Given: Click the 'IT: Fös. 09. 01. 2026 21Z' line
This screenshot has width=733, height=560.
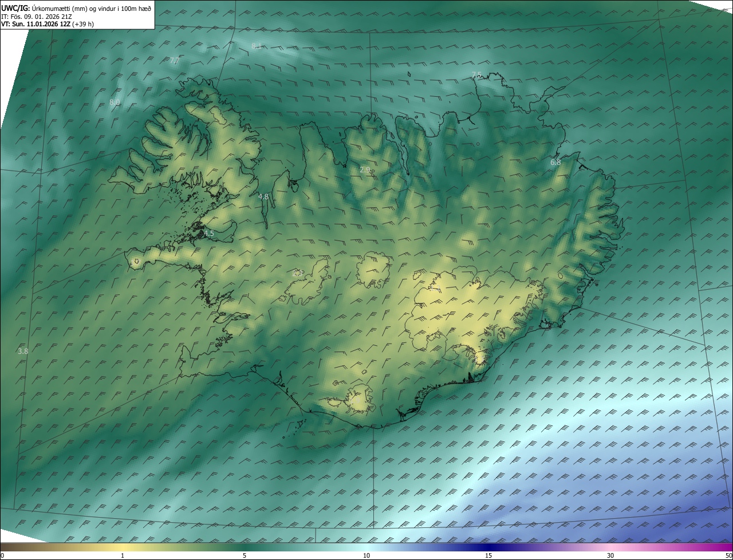Looking at the screenshot, I should (36, 16).
